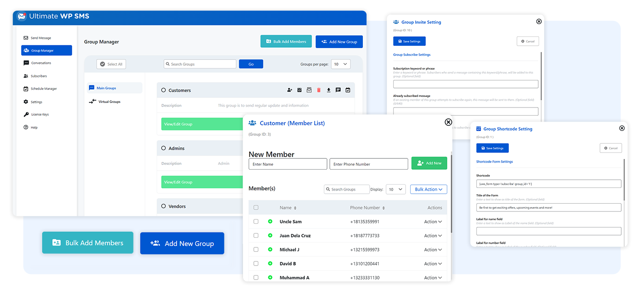Open Action dropdown for Michael J
644x295 pixels.
coord(433,250)
